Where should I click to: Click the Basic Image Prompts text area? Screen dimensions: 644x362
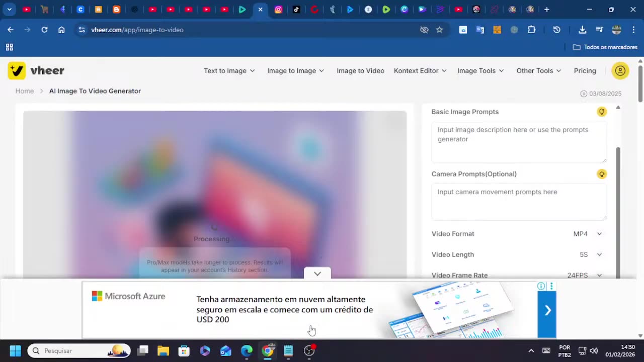(x=519, y=142)
